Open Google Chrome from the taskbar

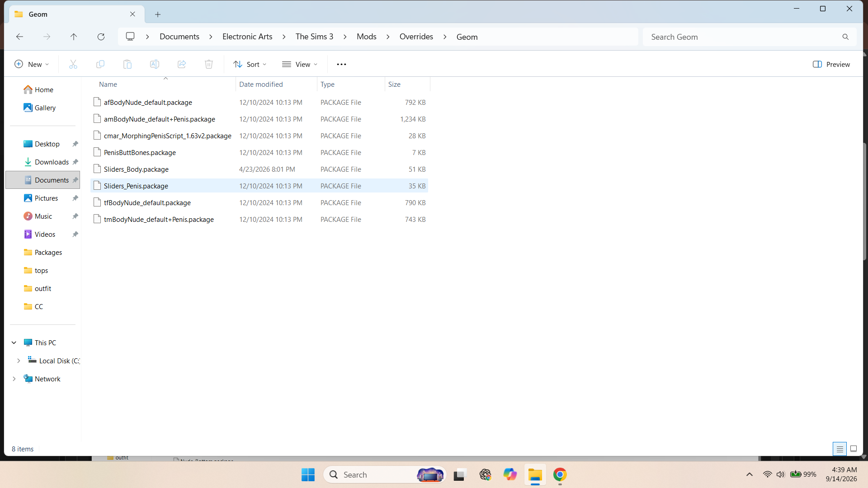(x=560, y=474)
